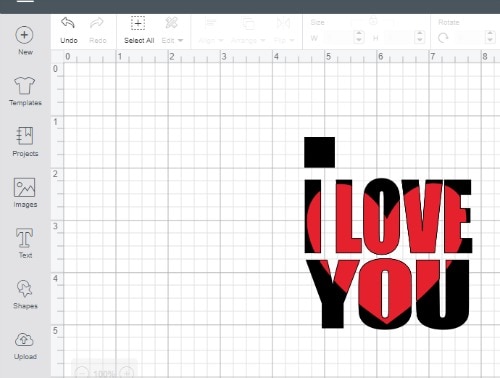Click the Rotate stepper arrows

click(490, 37)
